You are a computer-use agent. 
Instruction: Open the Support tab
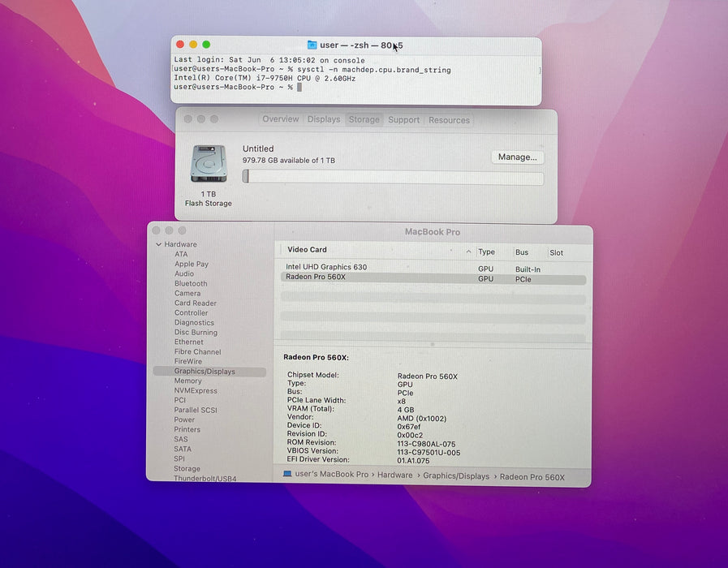point(403,120)
